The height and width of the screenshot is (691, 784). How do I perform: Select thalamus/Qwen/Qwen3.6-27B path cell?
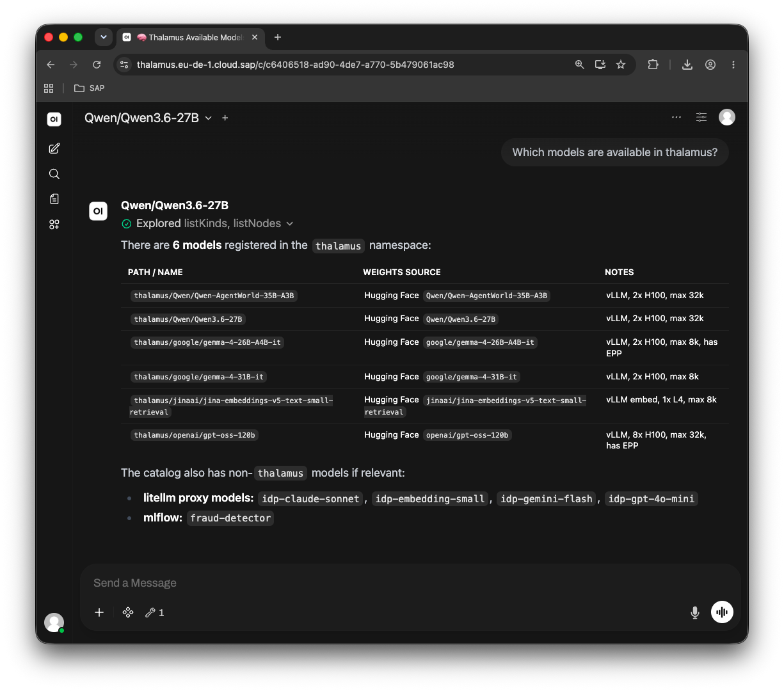pyautogui.click(x=188, y=319)
